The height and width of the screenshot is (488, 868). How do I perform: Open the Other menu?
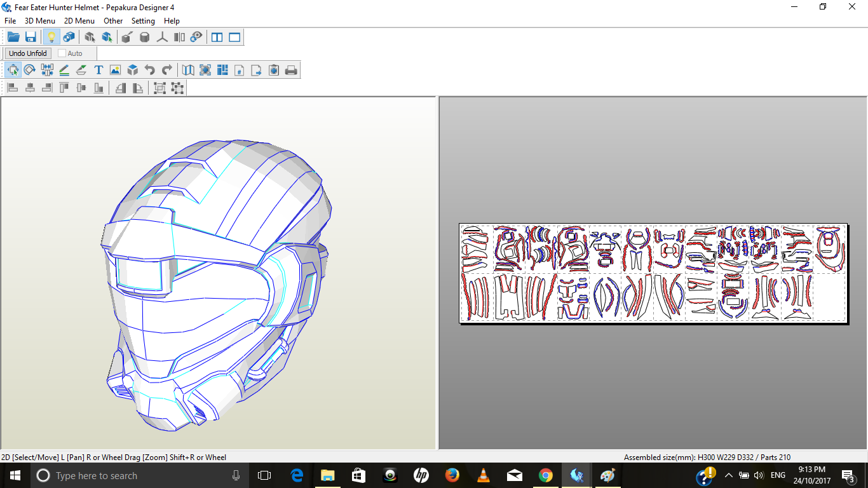tap(113, 21)
